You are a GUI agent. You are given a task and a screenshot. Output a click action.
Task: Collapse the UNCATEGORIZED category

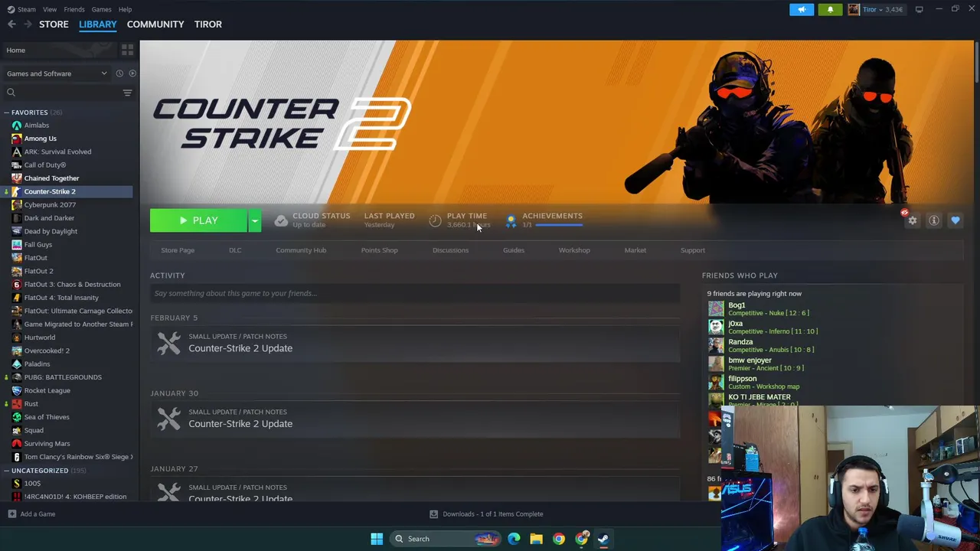[6, 471]
